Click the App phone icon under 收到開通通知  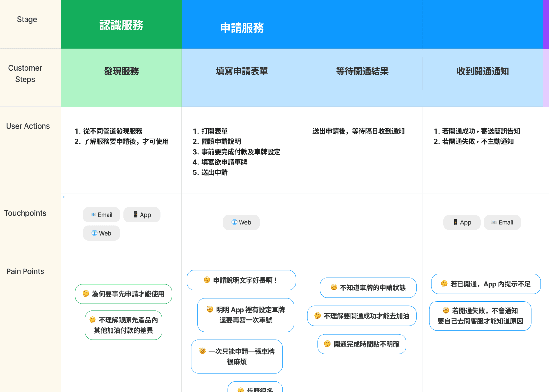pyautogui.click(x=456, y=222)
